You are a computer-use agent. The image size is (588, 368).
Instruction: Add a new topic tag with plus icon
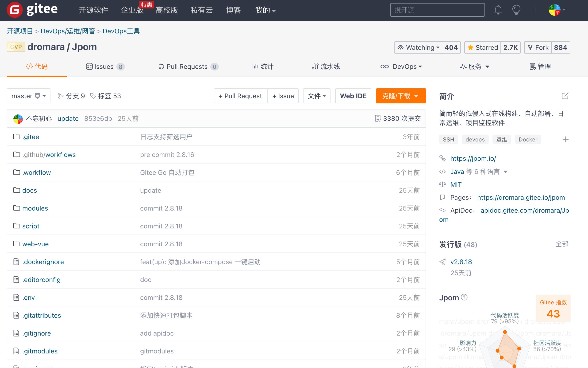tap(565, 139)
